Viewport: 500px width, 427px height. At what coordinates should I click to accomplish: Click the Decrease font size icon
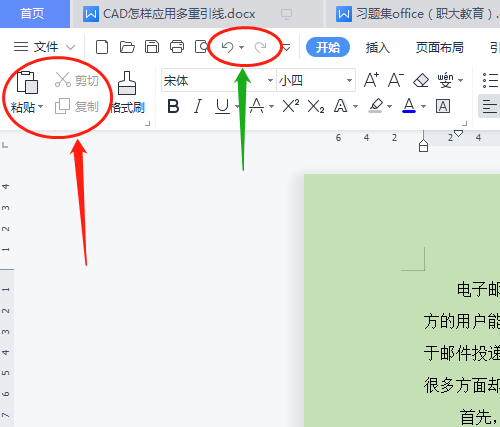(396, 80)
